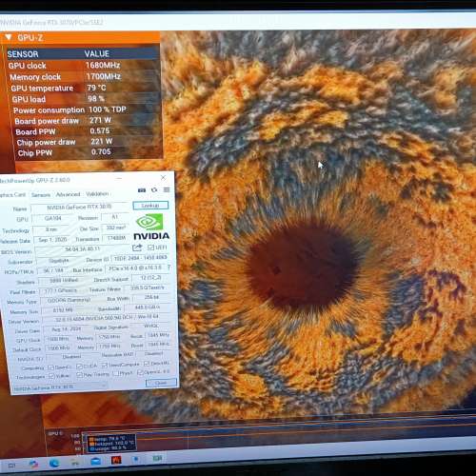Click the BIOS Version field
Screen dimensions: 476x476
pos(83,249)
